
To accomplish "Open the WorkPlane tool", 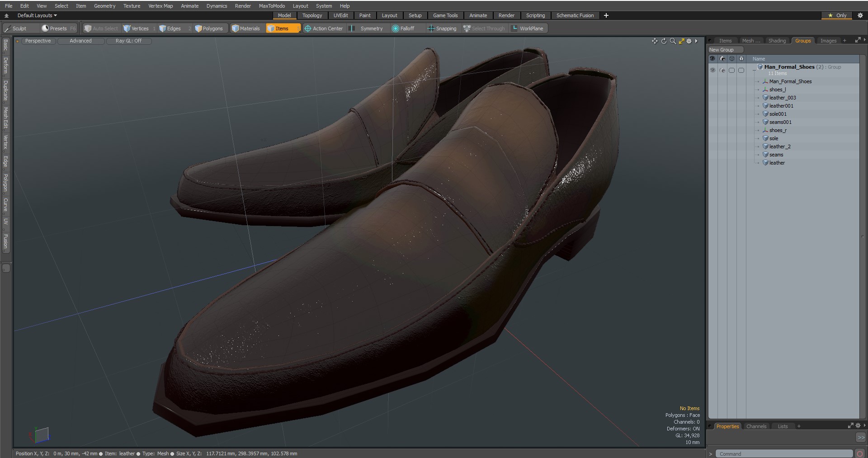I will 527,28.
